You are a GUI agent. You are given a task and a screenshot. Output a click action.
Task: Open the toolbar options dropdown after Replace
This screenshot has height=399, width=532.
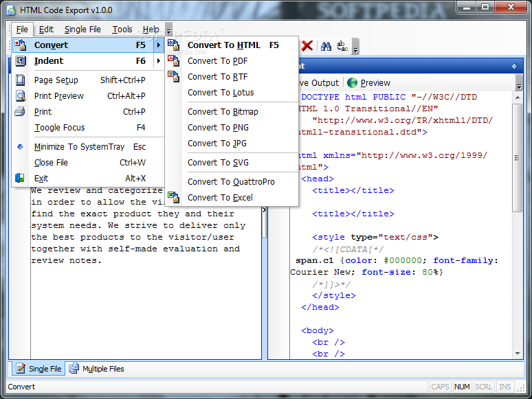pos(355,47)
